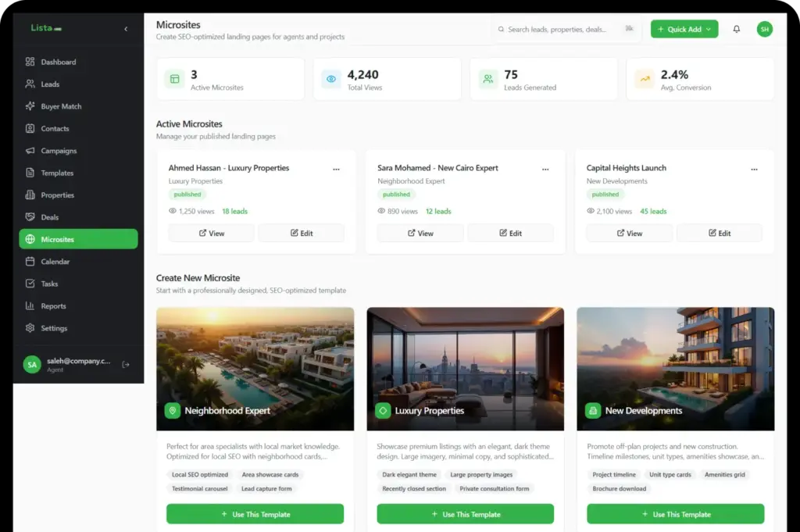The width and height of the screenshot is (800, 532).
Task: Click the logout icon next to saleh@company
Action: click(x=127, y=364)
